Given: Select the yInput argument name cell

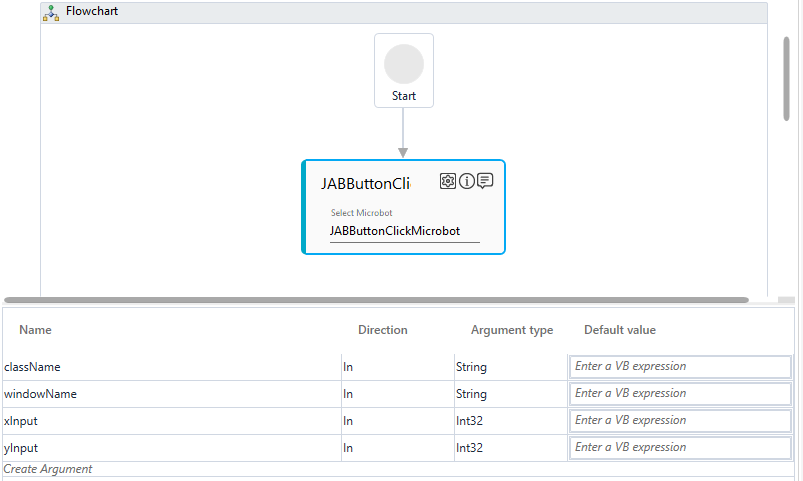Looking at the screenshot, I should (170, 448).
